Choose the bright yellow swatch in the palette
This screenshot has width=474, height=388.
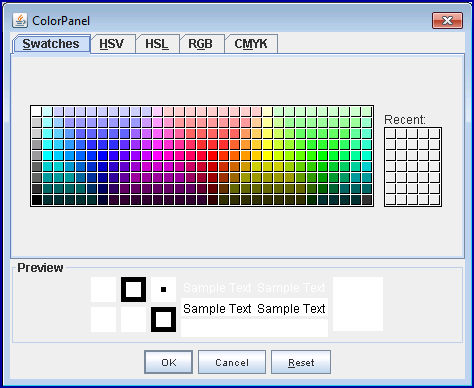click(267, 156)
